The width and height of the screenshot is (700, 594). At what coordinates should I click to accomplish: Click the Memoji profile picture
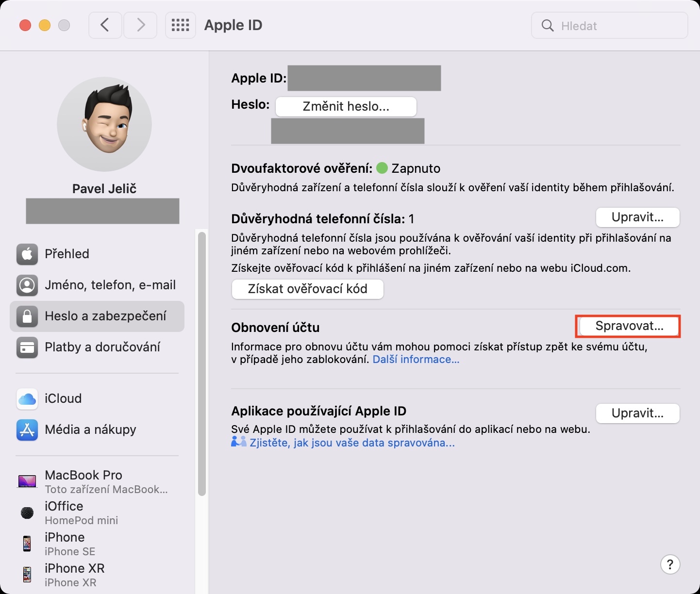[x=104, y=124]
